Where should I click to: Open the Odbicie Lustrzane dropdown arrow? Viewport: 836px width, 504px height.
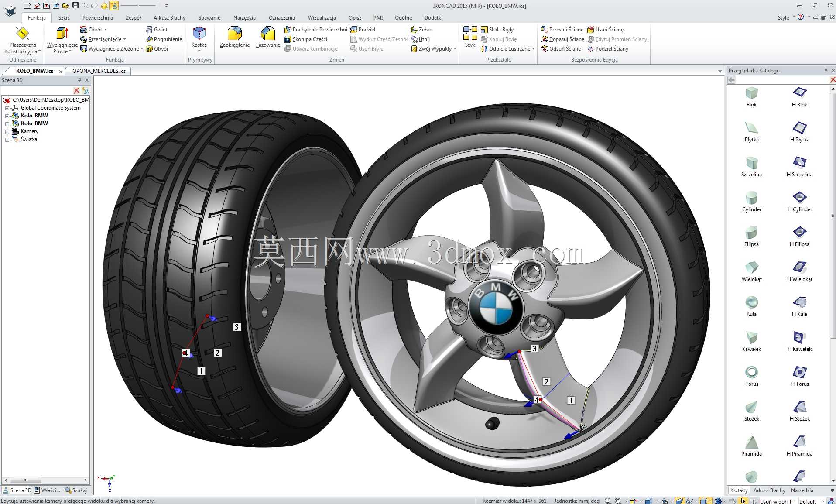pos(533,49)
